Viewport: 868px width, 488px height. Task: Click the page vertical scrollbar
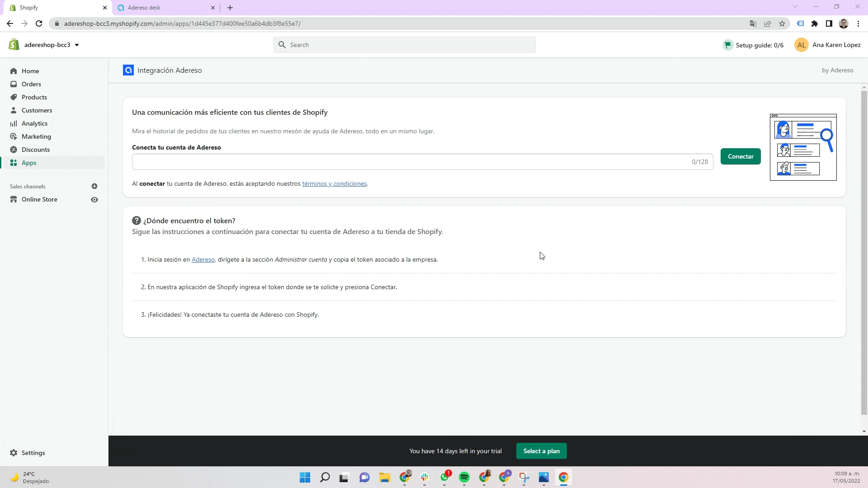864,253
